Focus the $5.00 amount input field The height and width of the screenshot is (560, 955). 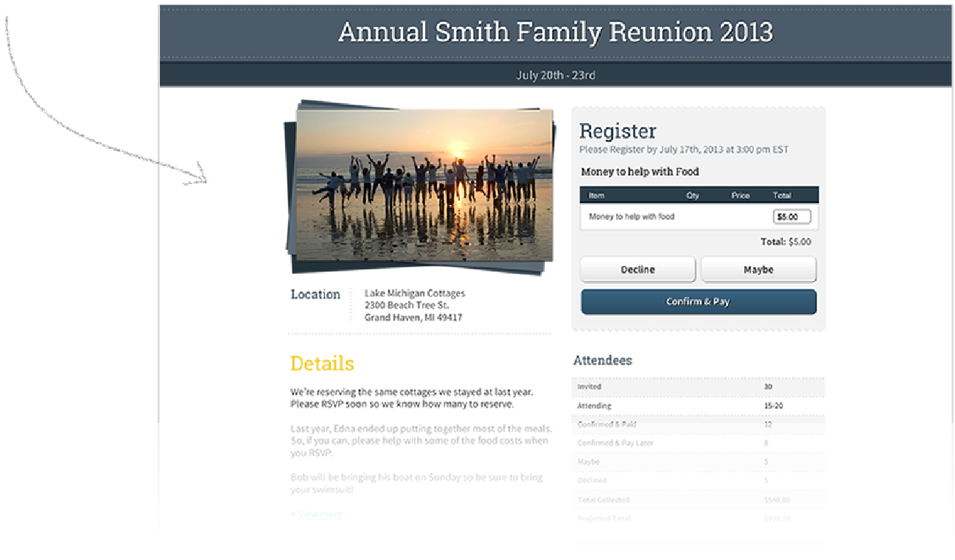tap(791, 217)
